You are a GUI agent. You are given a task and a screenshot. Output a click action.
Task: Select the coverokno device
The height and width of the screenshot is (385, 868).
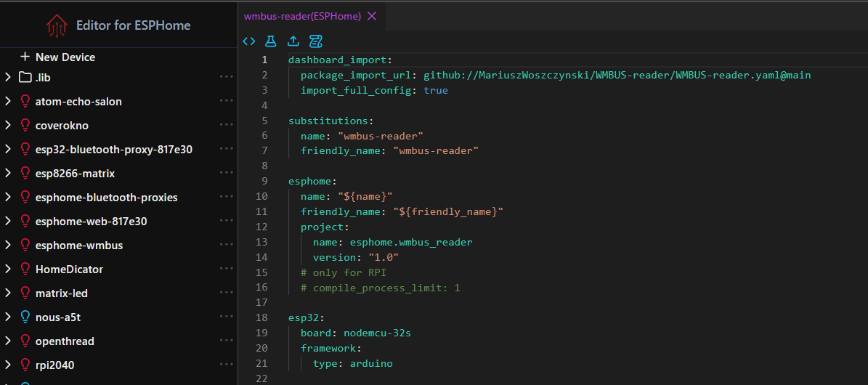point(62,126)
